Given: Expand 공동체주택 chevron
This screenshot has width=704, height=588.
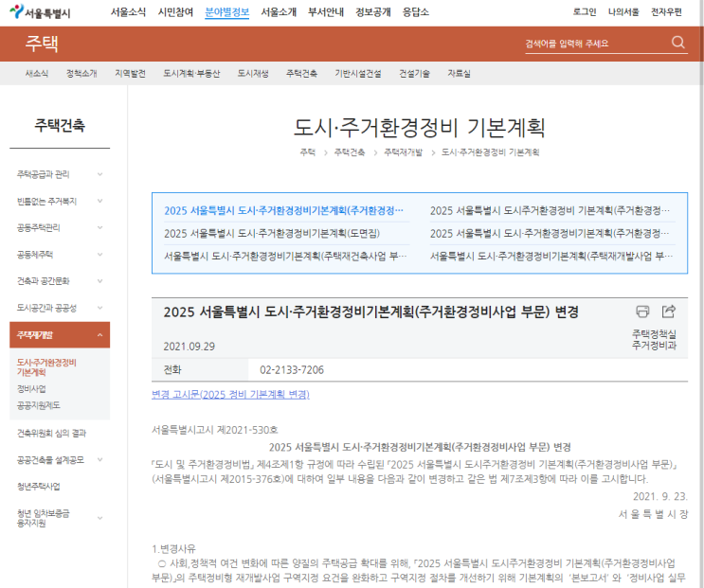Looking at the screenshot, I should 100,255.
